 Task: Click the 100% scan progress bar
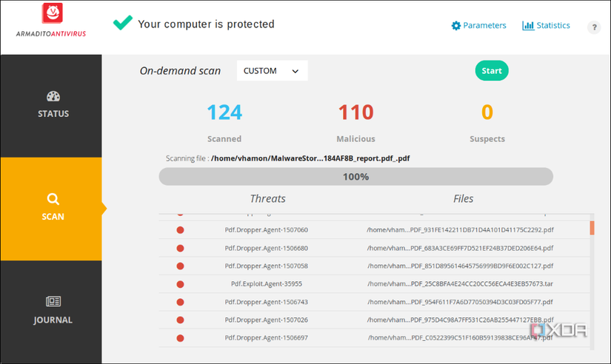tap(355, 177)
